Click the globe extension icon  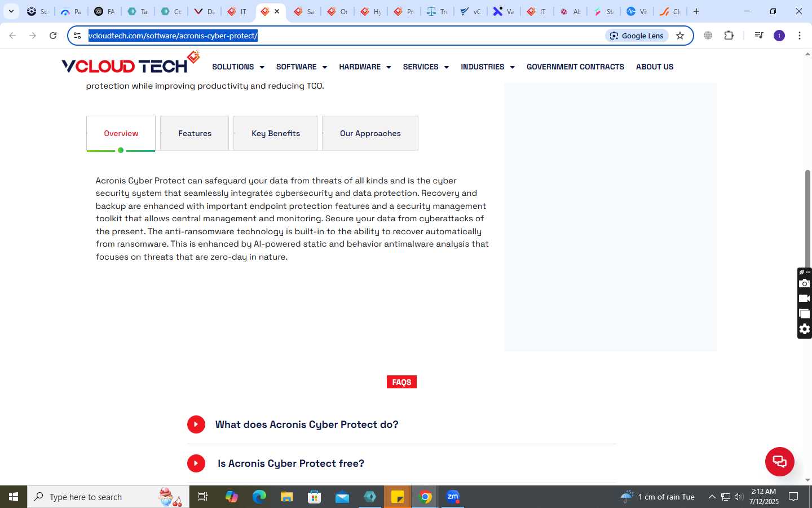tap(708, 36)
